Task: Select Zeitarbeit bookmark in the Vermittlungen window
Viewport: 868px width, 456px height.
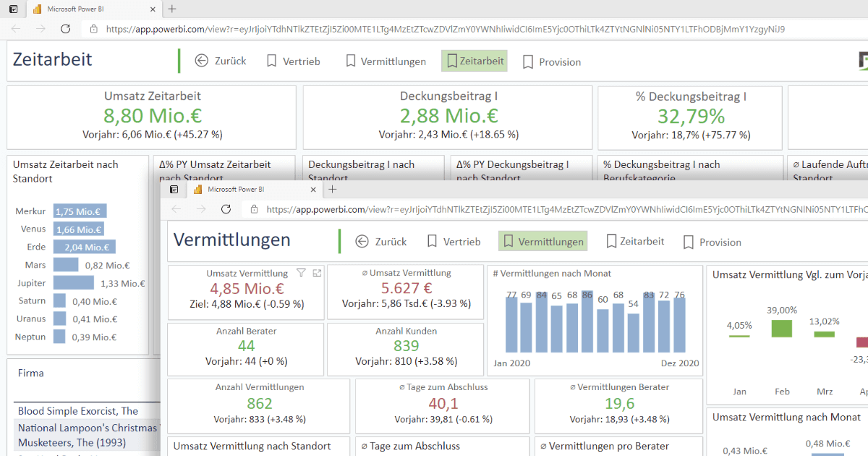Action: [x=634, y=241]
